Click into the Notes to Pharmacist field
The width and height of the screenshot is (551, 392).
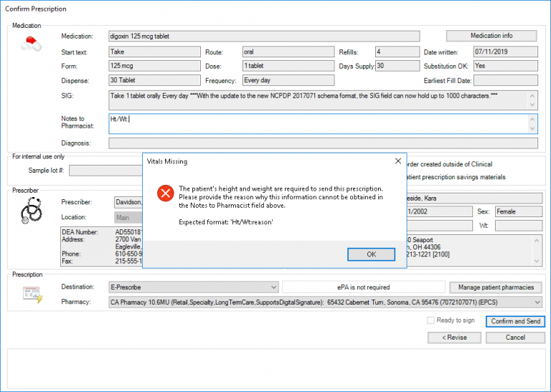tap(316, 123)
